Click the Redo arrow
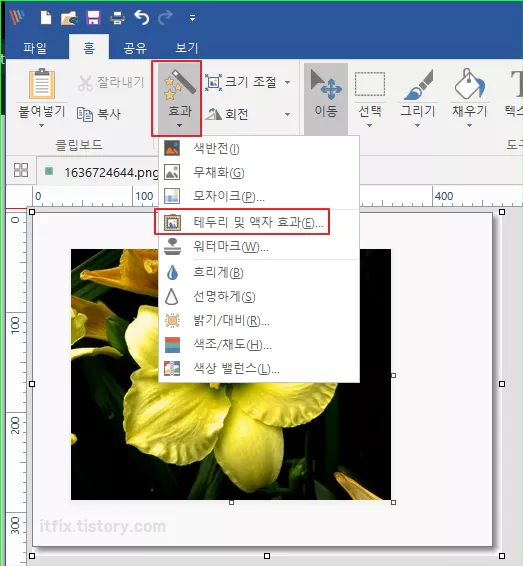Viewport: 523px width, 566px height. pos(165,17)
